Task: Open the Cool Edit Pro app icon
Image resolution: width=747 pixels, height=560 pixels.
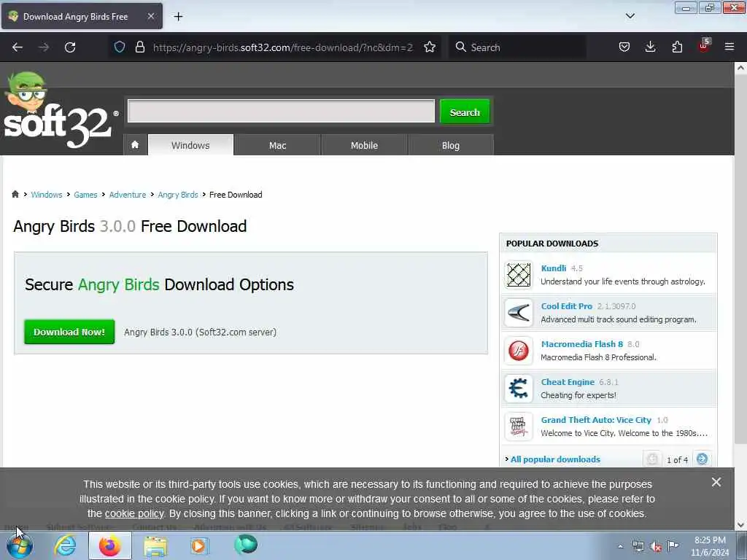Action: pos(519,313)
